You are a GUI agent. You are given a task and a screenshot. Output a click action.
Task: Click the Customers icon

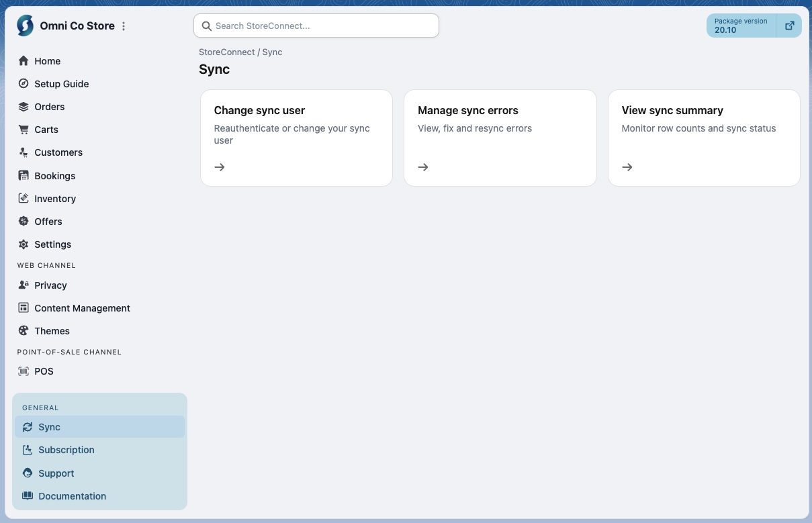(23, 152)
